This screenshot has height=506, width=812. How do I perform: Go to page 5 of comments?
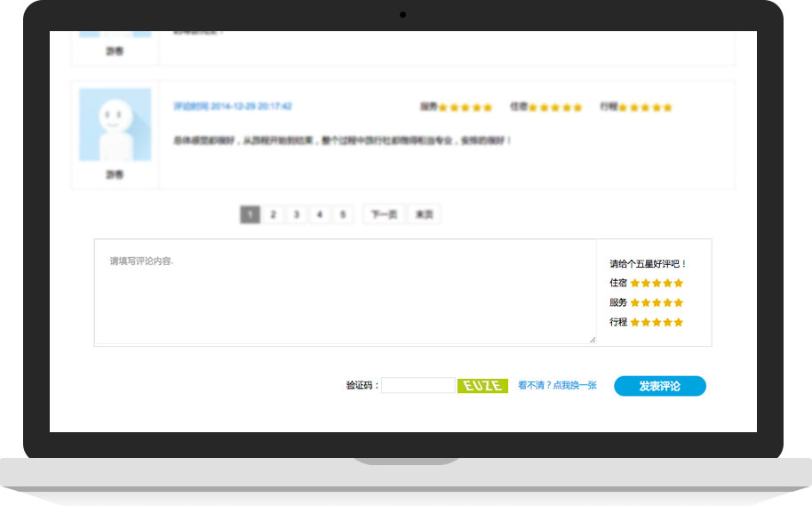(x=343, y=214)
